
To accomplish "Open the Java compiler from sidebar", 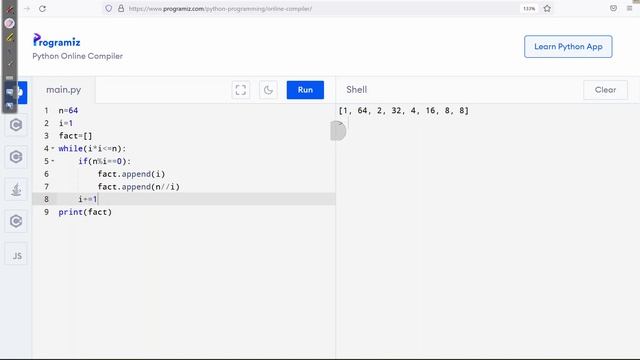I will click(16, 189).
